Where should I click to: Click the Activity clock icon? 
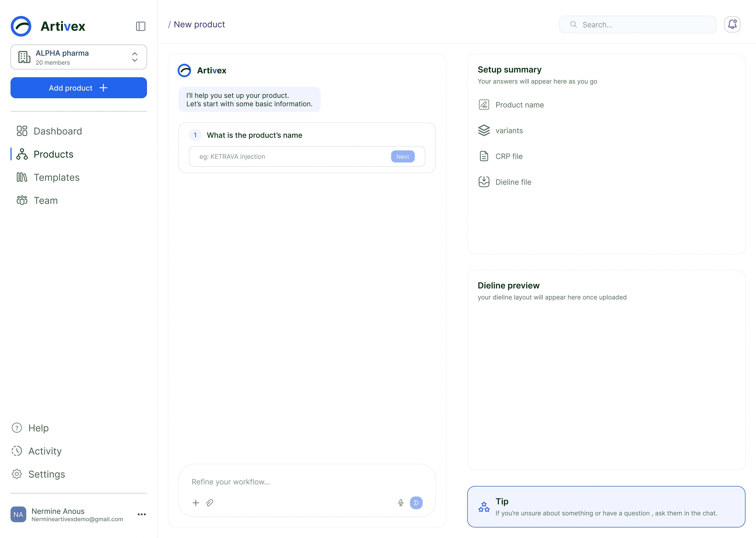(17, 451)
